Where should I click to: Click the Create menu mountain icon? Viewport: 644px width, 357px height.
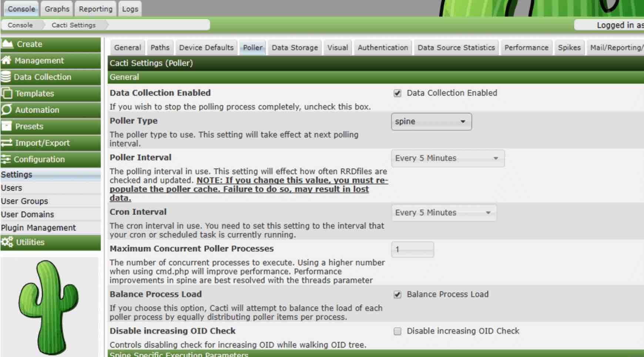[7, 44]
